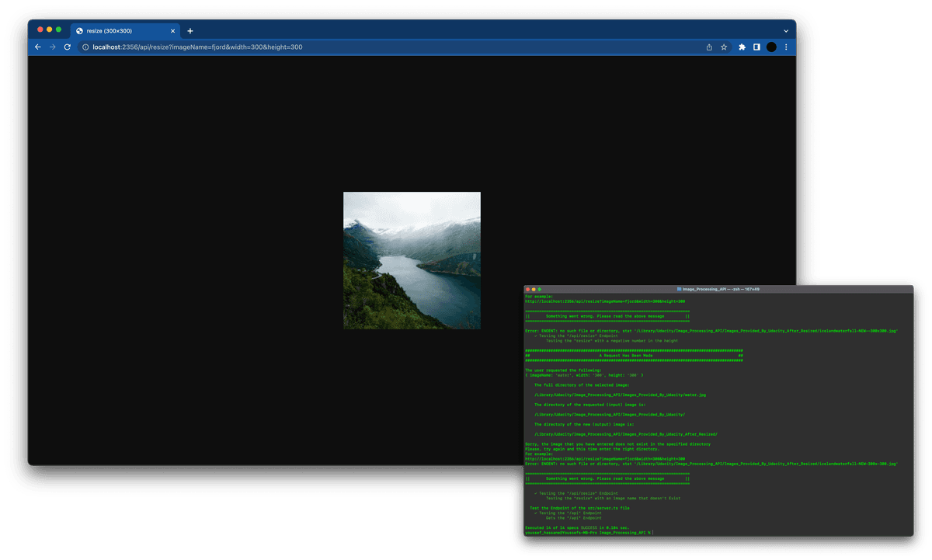The width and height of the screenshot is (932, 560).
Task: Click the resized fjord image
Action: point(412,261)
